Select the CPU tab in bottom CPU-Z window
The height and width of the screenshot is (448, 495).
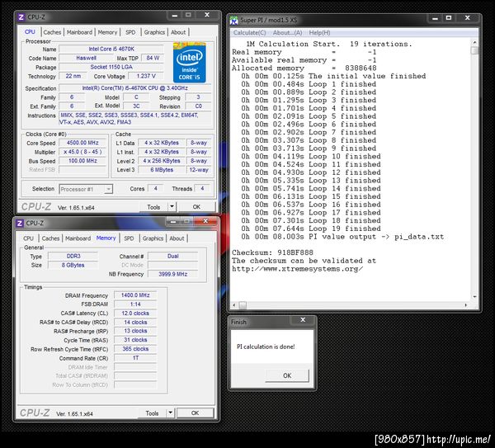point(28,238)
